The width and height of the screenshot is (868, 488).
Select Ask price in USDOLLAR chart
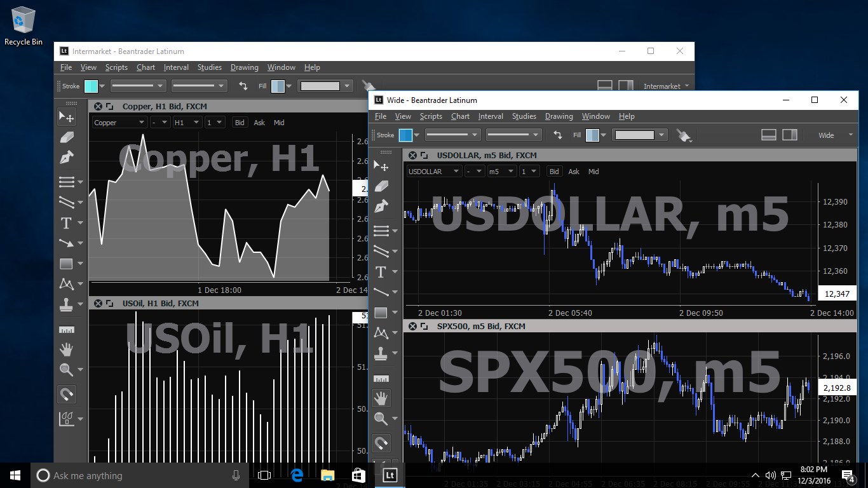click(574, 172)
